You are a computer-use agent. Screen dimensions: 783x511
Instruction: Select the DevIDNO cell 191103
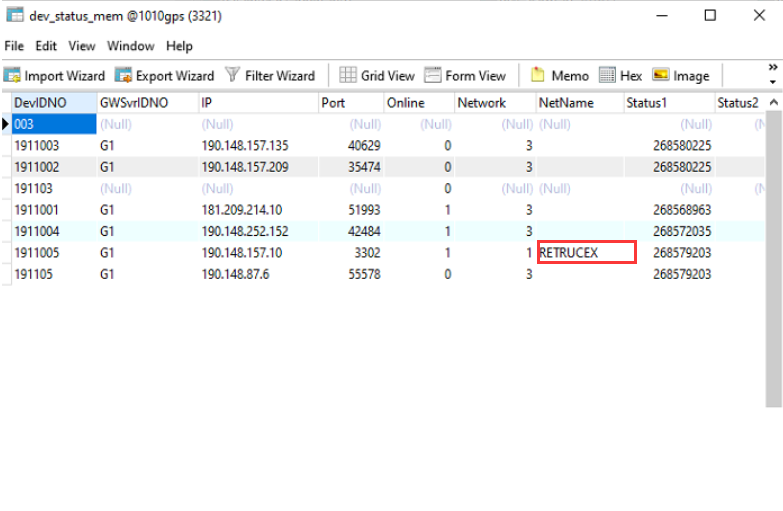[x=54, y=188]
